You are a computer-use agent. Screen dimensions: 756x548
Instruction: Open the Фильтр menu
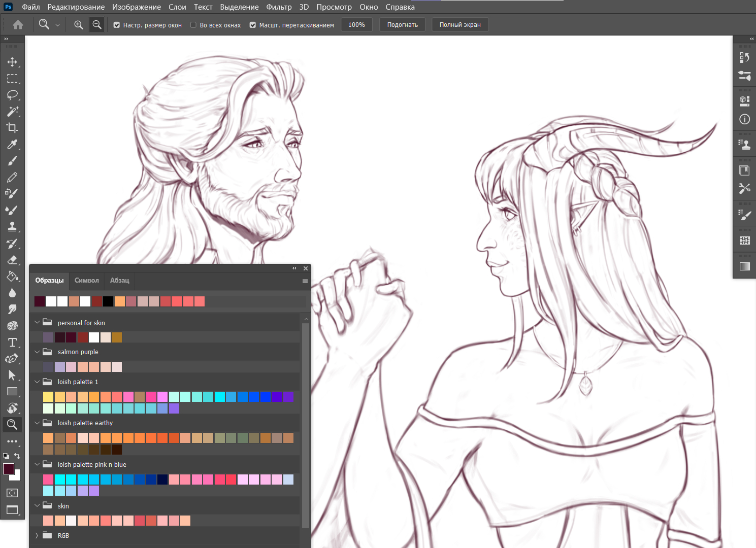(279, 7)
